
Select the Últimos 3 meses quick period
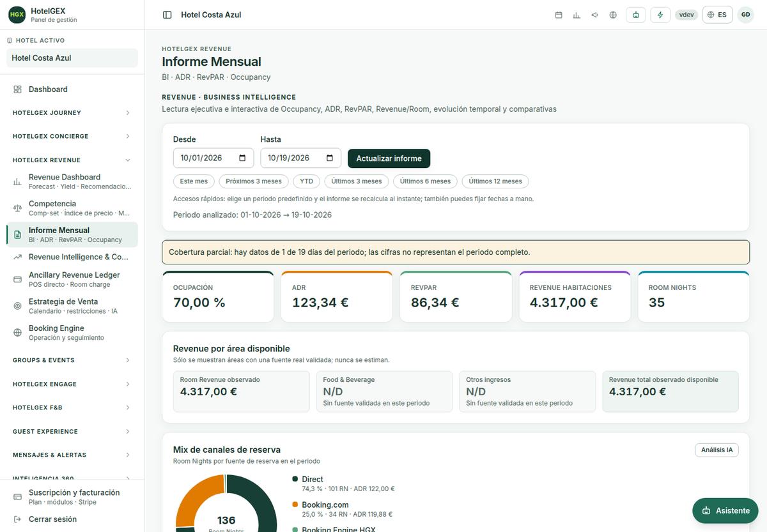pyautogui.click(x=357, y=181)
